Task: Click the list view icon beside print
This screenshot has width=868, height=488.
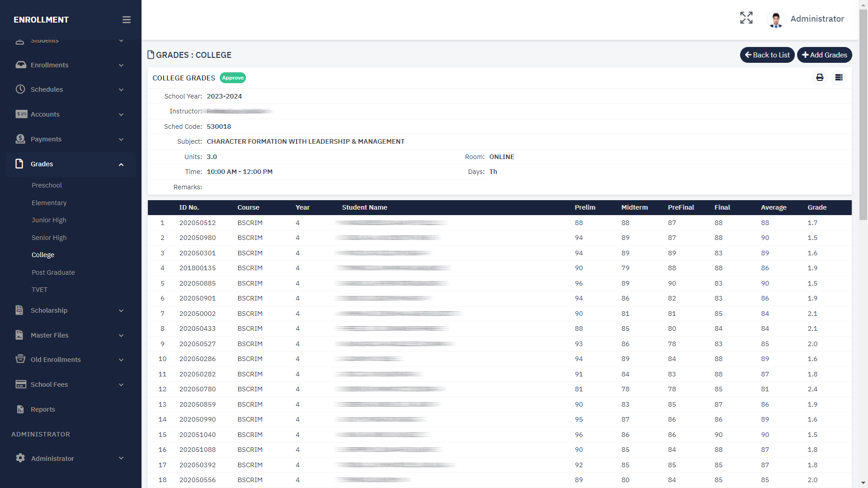Action: point(839,78)
